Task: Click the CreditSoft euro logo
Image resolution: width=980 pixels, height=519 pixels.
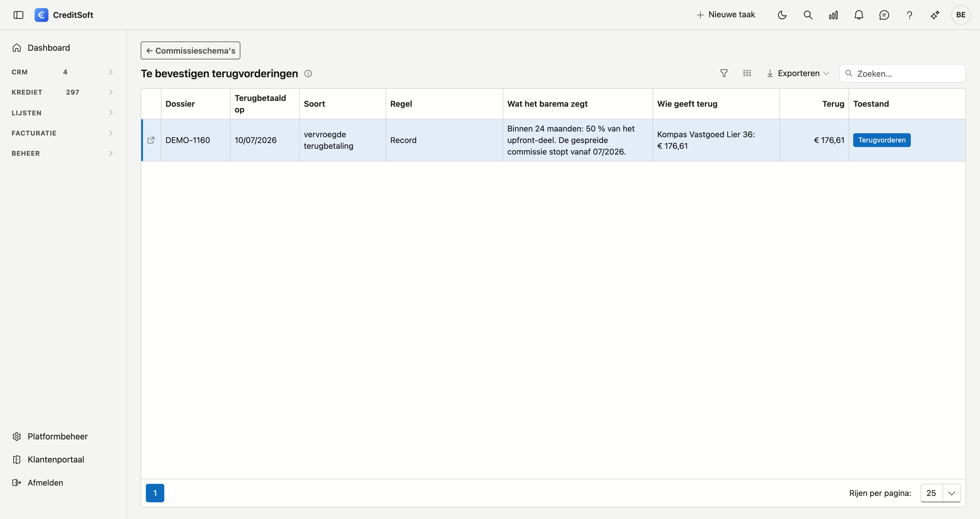Action: coord(41,15)
